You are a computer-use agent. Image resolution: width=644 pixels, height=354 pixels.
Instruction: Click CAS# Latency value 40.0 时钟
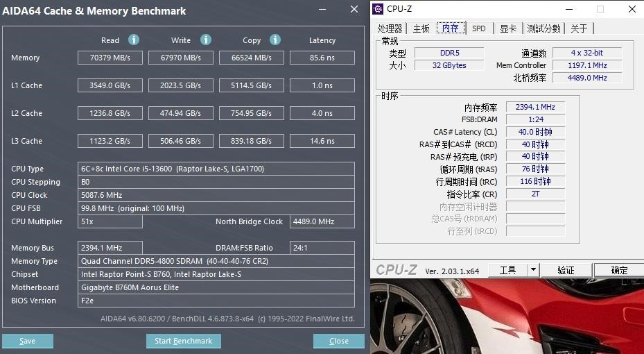point(536,132)
